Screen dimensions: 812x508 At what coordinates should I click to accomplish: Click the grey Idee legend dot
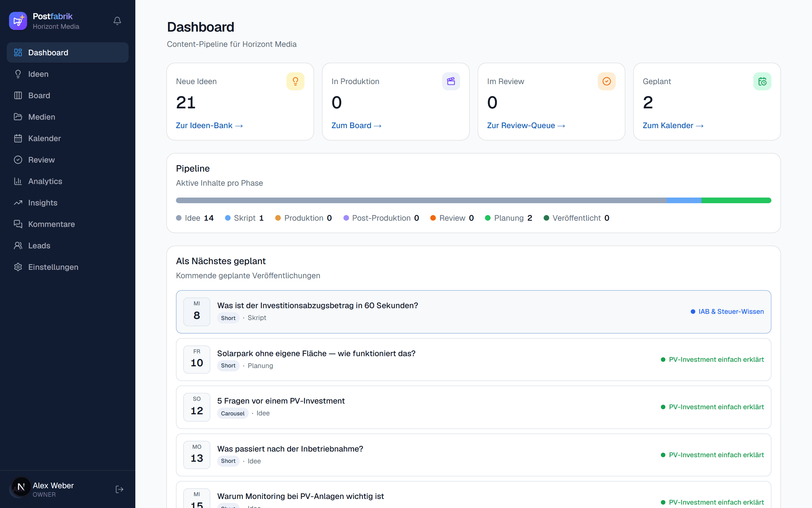(179, 218)
